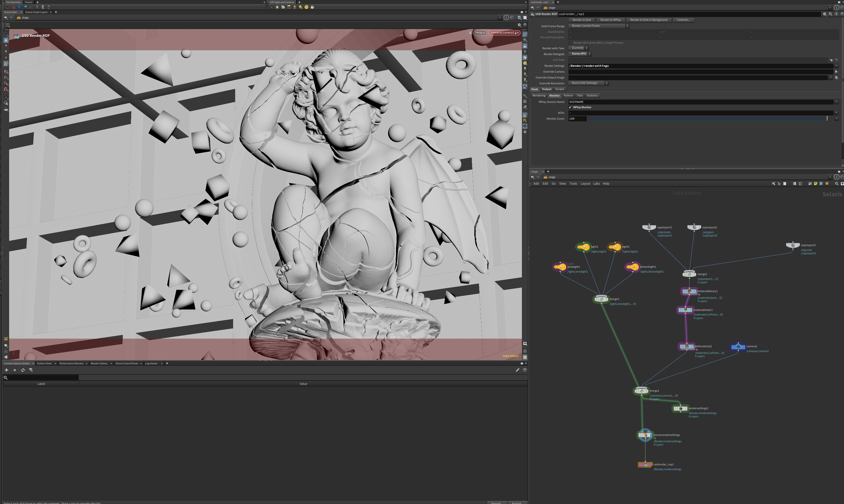Switch to the Statistics tab
Image resolution: width=844 pixels, height=504 pixels.
(x=592, y=96)
